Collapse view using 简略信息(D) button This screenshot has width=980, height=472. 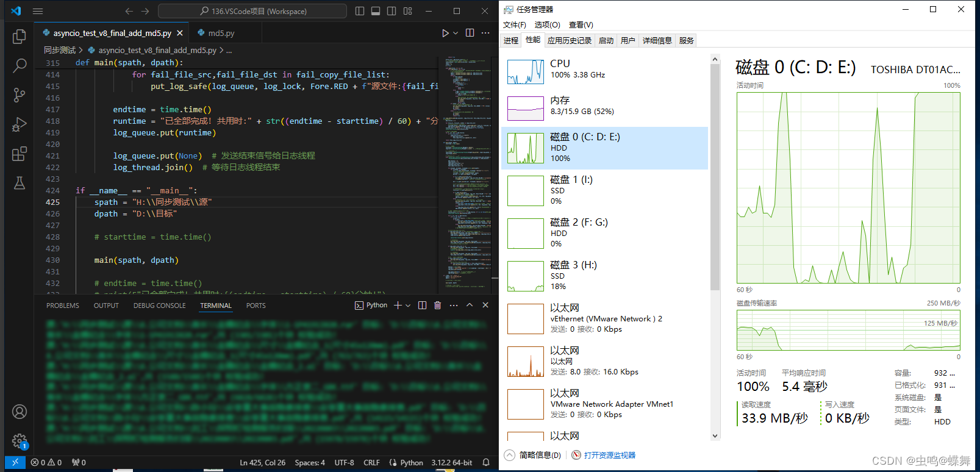coord(533,455)
